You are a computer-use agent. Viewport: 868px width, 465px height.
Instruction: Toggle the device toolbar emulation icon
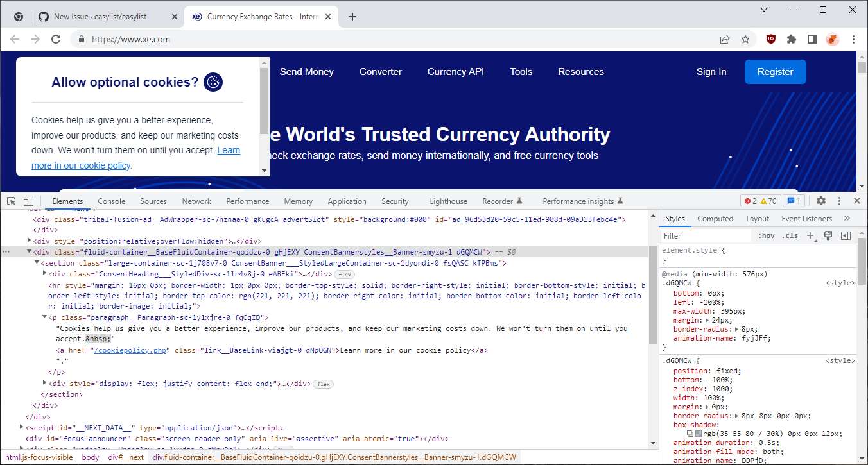pos(27,201)
